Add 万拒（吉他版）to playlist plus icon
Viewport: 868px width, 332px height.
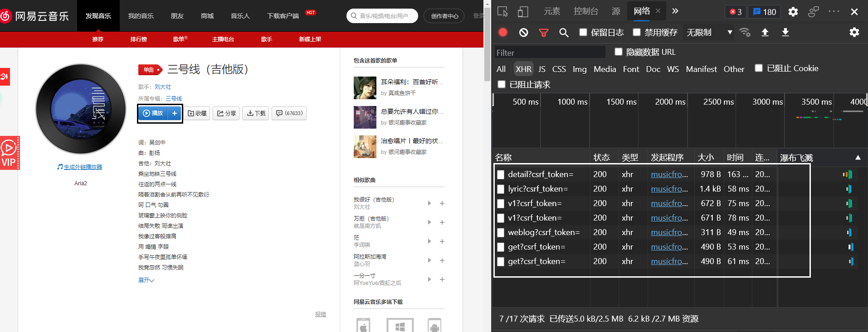442,222
